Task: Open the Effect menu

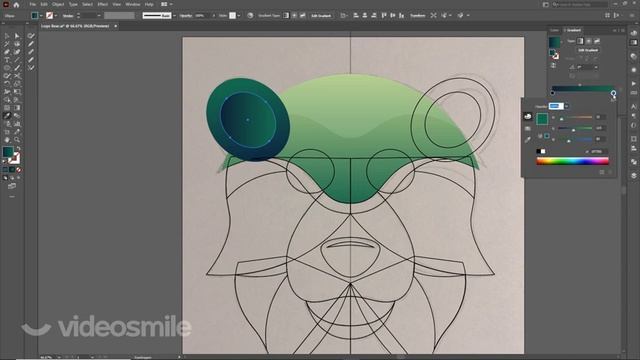Action: 102,4
